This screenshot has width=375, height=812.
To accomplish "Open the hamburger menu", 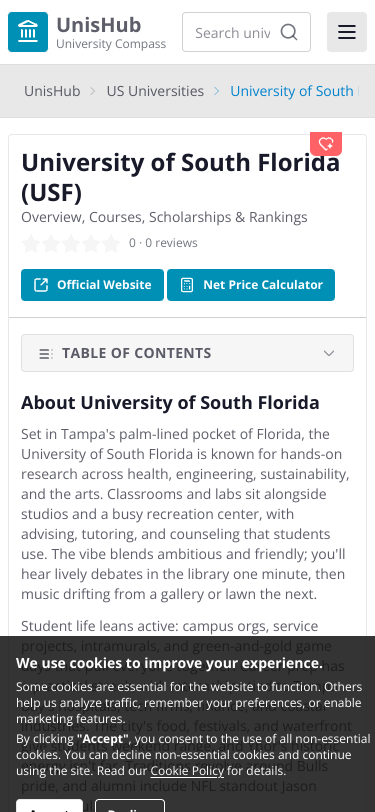I will click(x=347, y=32).
